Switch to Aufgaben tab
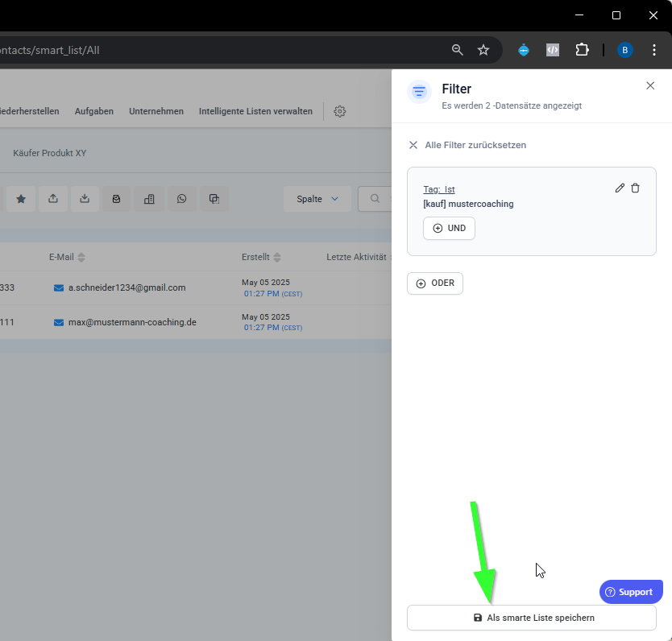The image size is (672, 641). [93, 111]
